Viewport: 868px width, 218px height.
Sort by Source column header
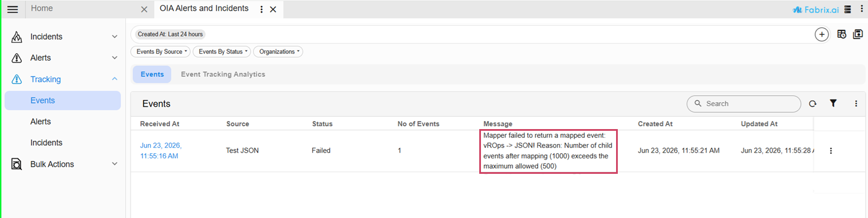click(238, 124)
